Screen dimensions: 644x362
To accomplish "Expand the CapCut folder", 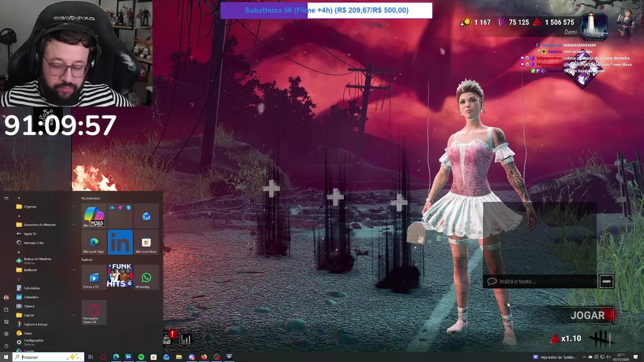I will click(x=45, y=315).
